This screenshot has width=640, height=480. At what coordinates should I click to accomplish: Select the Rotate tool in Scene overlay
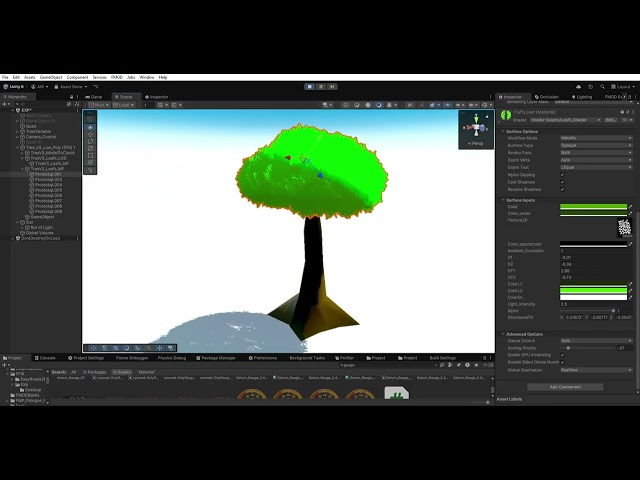click(x=90, y=141)
